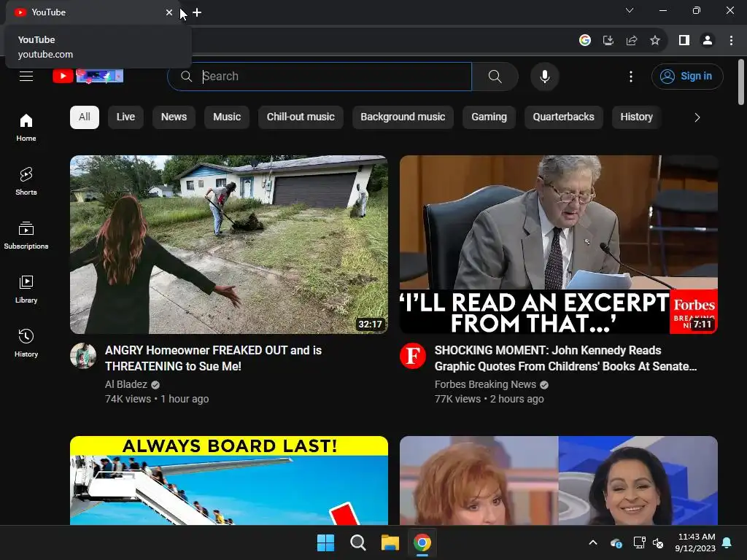The image size is (747, 560).
Task: Open Shorts from the sidebar
Action: pos(26,182)
